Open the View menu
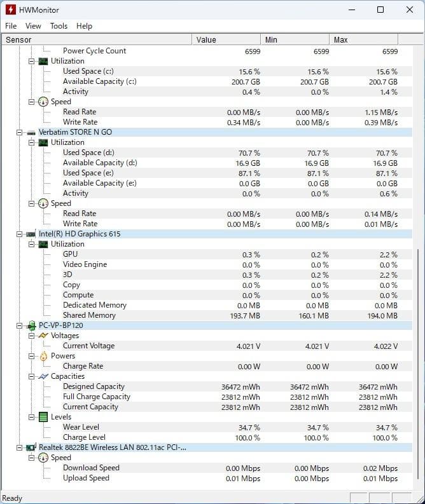425x504 pixels. tap(33, 26)
